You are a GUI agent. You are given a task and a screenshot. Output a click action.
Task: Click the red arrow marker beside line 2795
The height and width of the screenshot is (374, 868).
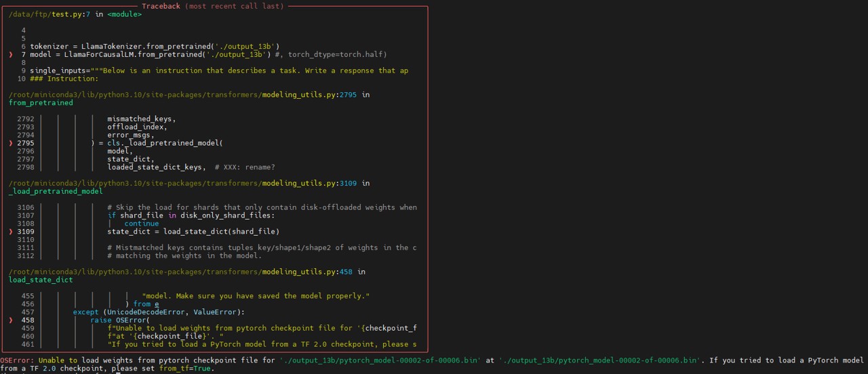11,144
